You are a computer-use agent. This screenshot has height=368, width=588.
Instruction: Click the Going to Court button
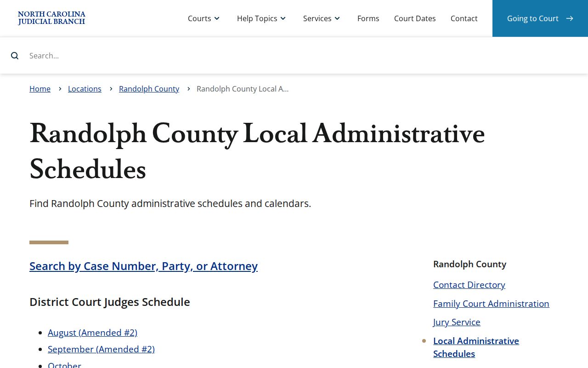[540, 18]
